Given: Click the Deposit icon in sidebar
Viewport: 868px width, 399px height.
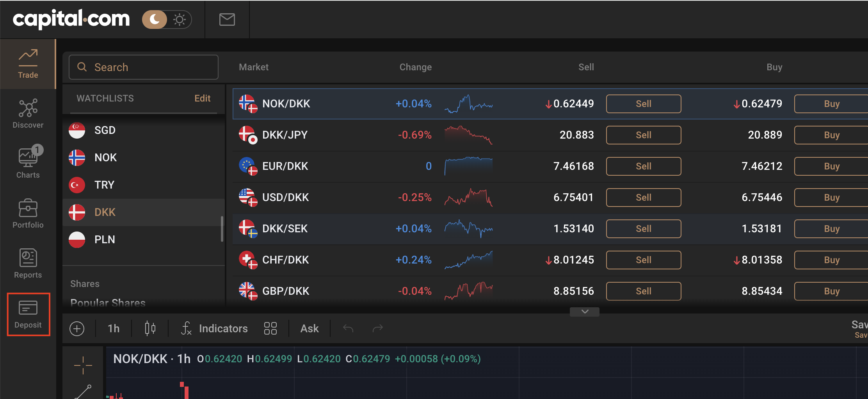Looking at the screenshot, I should tap(28, 314).
